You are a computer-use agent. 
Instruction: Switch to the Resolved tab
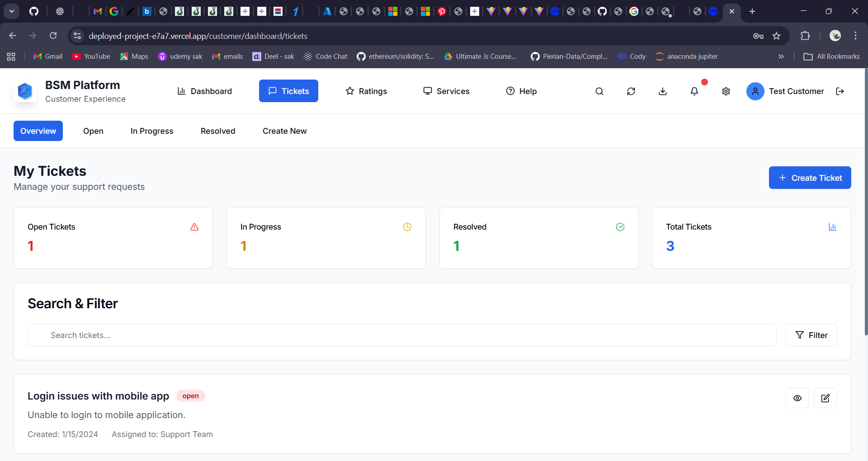pyautogui.click(x=218, y=131)
